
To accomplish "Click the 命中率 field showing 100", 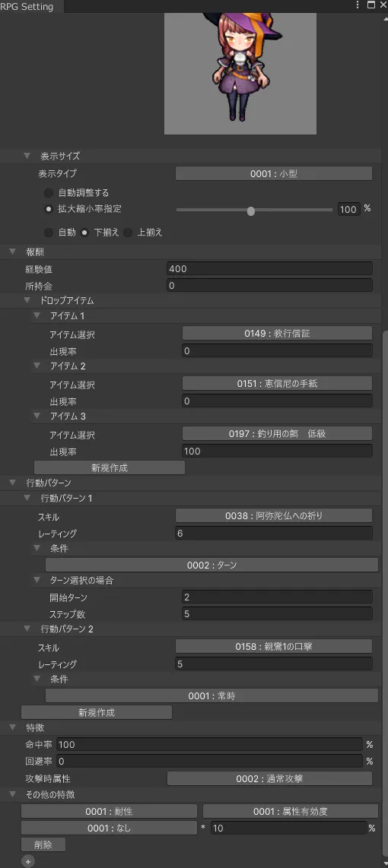I will (x=209, y=745).
